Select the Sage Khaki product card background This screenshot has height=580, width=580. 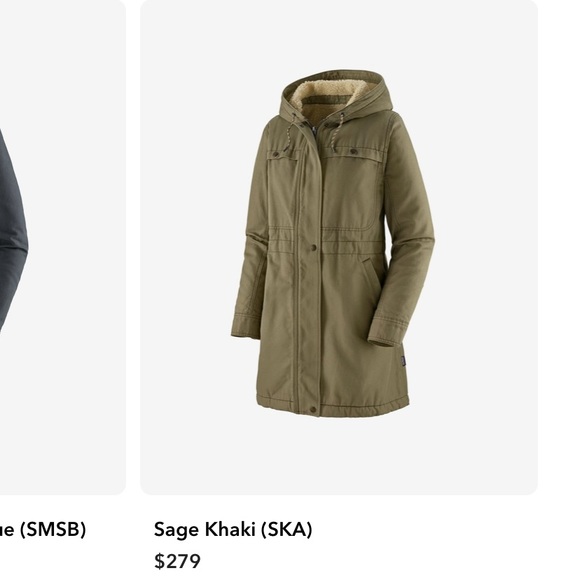click(x=338, y=247)
